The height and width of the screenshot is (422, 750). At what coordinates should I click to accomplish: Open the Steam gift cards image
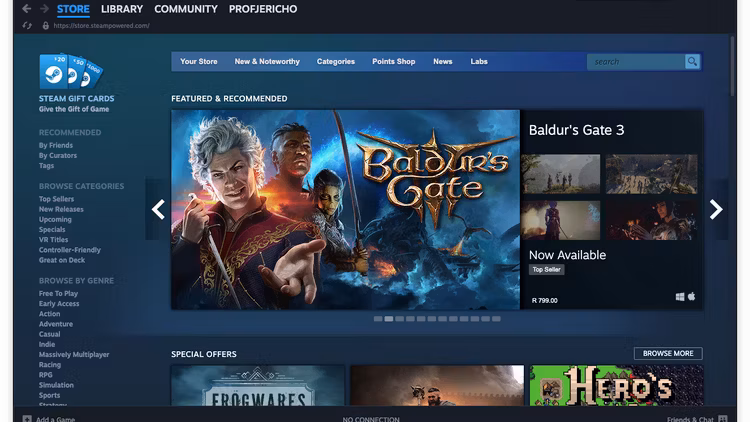(x=71, y=71)
